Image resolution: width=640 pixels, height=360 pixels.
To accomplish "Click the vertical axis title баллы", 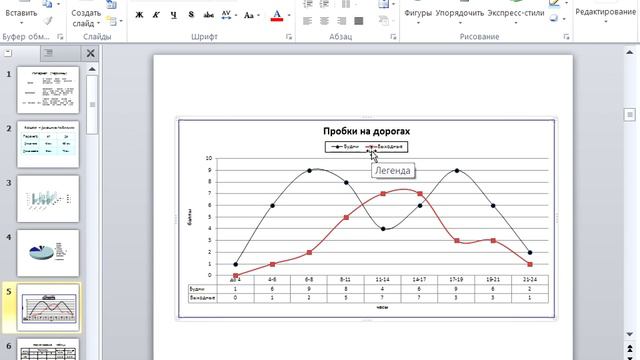I will pos(190,217).
